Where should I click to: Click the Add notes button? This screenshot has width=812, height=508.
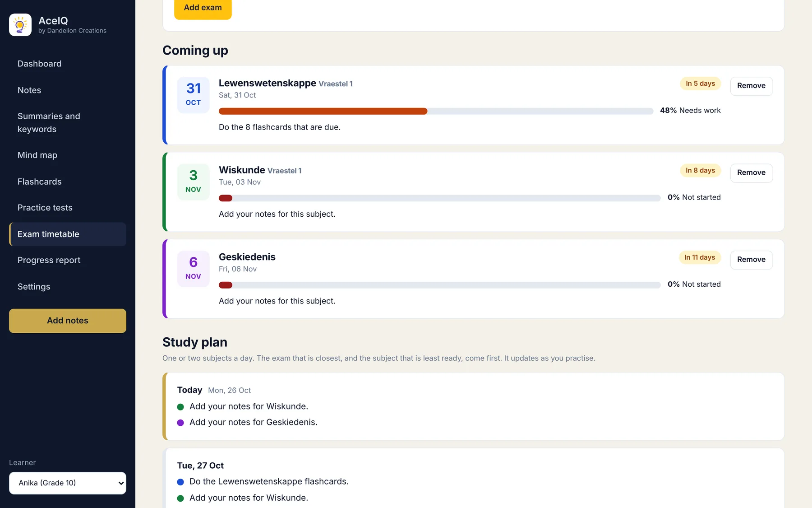point(68,321)
